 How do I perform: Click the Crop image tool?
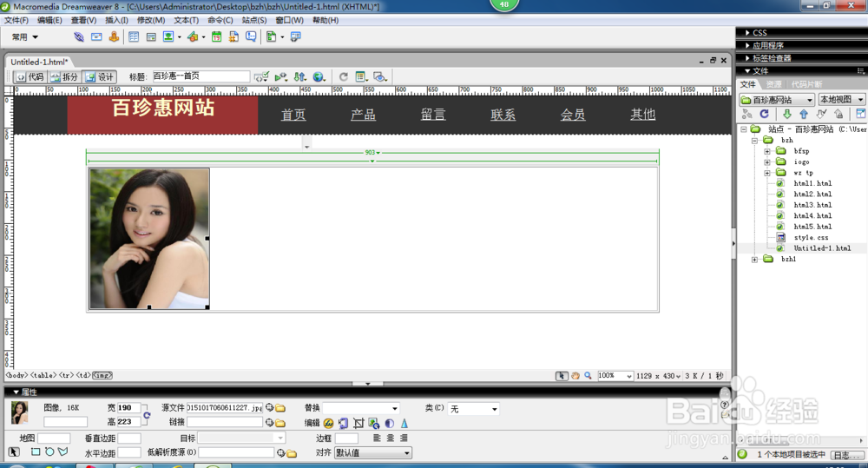coord(358,423)
